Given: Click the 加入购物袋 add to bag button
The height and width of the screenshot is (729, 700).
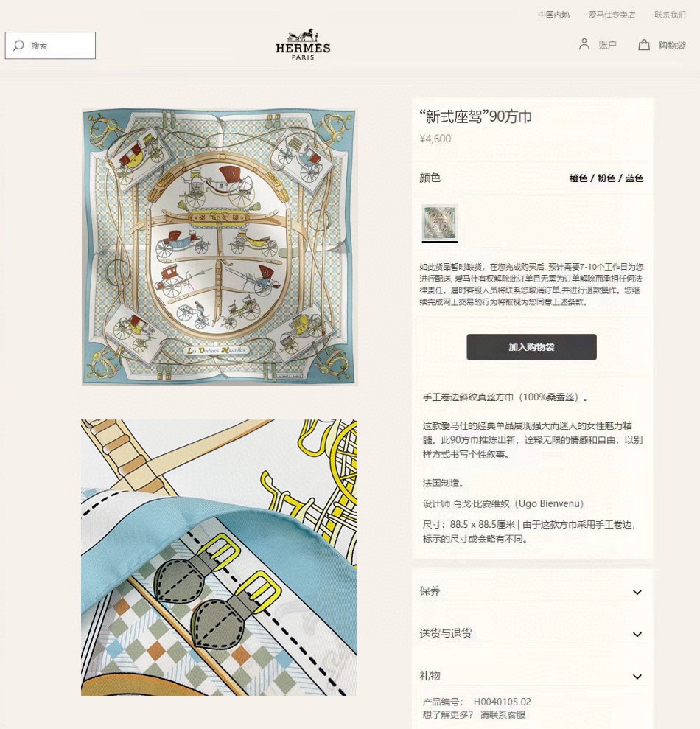Looking at the screenshot, I should tap(531, 347).
